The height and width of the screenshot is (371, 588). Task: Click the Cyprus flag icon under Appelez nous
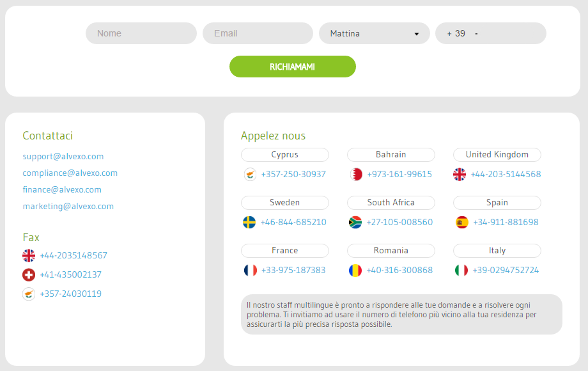tap(249, 175)
